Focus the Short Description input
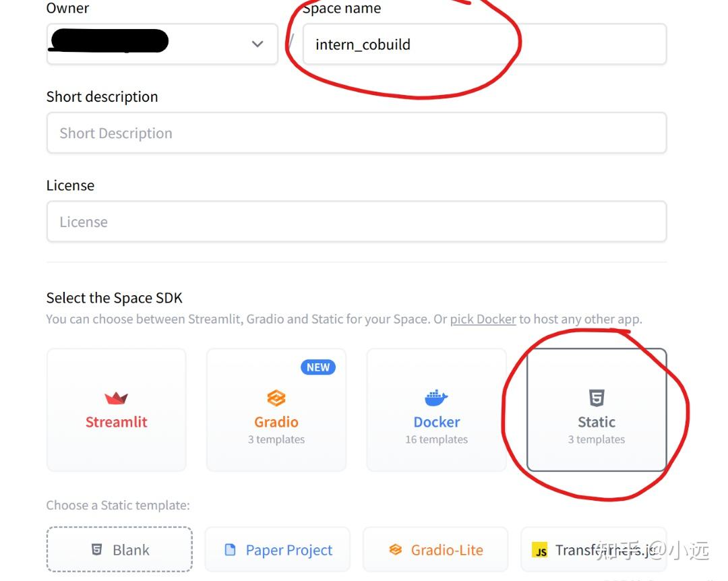The width and height of the screenshot is (728, 581). coord(357,133)
